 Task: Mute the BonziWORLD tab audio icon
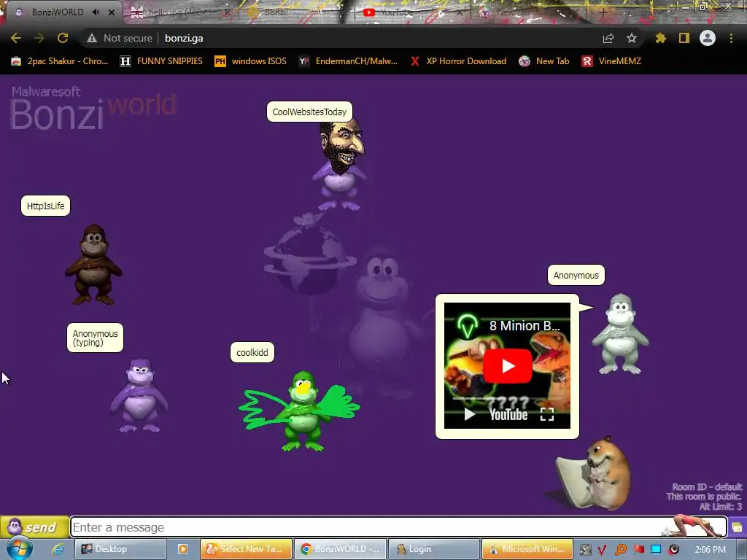tap(96, 12)
